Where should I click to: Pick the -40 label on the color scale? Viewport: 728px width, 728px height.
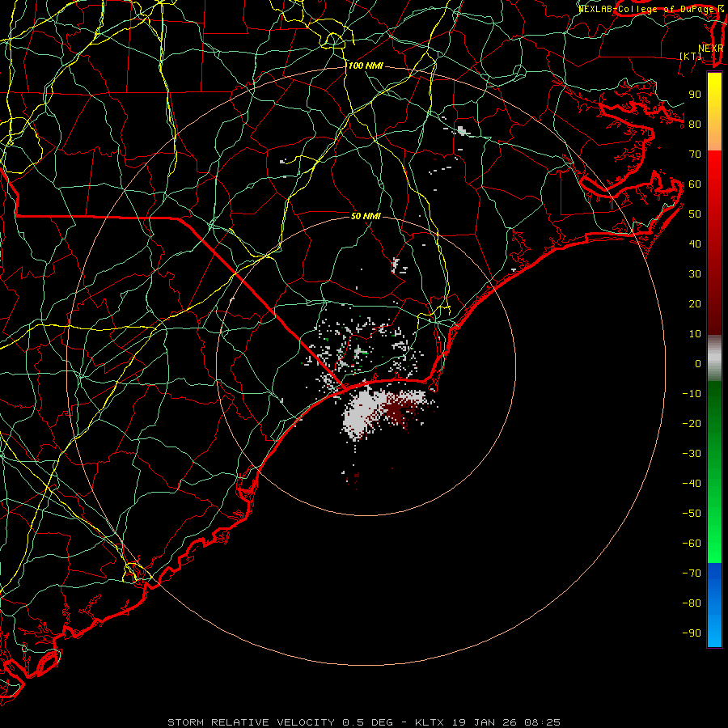692,484
